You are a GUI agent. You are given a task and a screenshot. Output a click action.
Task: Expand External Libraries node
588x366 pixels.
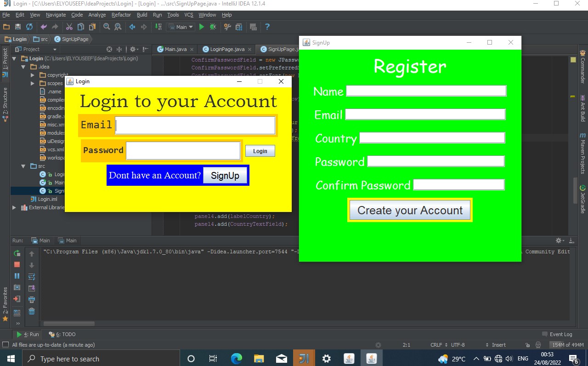tap(14, 207)
